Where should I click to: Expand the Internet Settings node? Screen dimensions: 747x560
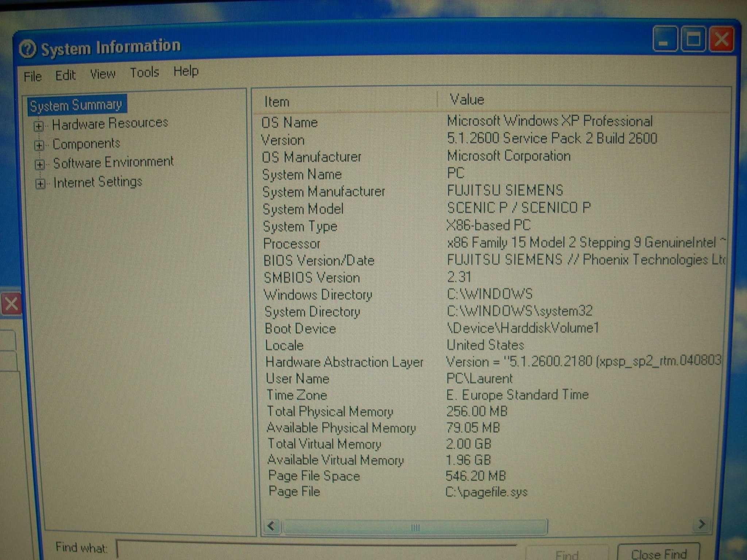(x=40, y=183)
